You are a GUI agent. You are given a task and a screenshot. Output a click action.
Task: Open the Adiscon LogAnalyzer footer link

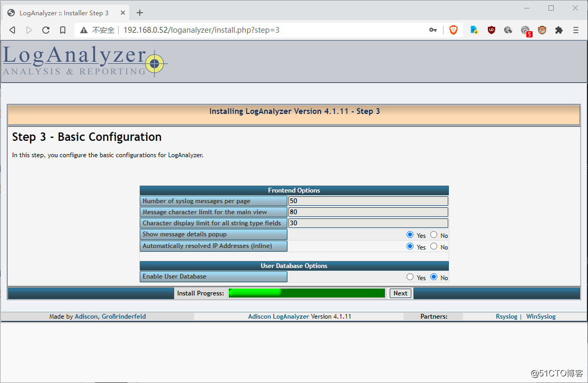278,316
